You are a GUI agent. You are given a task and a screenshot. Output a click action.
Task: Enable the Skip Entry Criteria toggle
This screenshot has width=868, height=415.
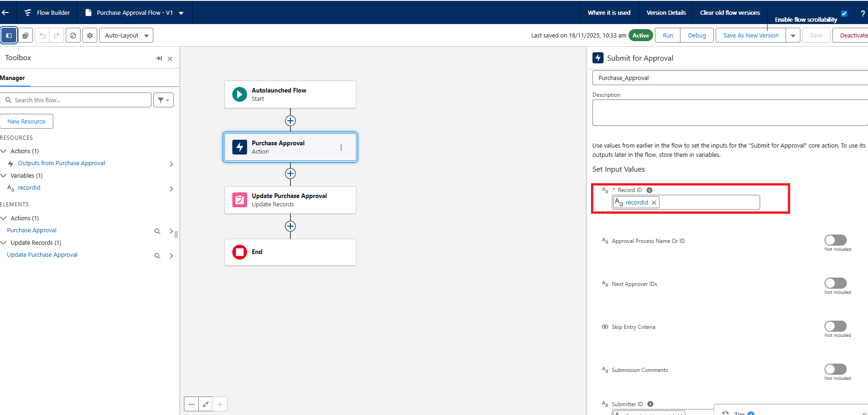click(835, 326)
